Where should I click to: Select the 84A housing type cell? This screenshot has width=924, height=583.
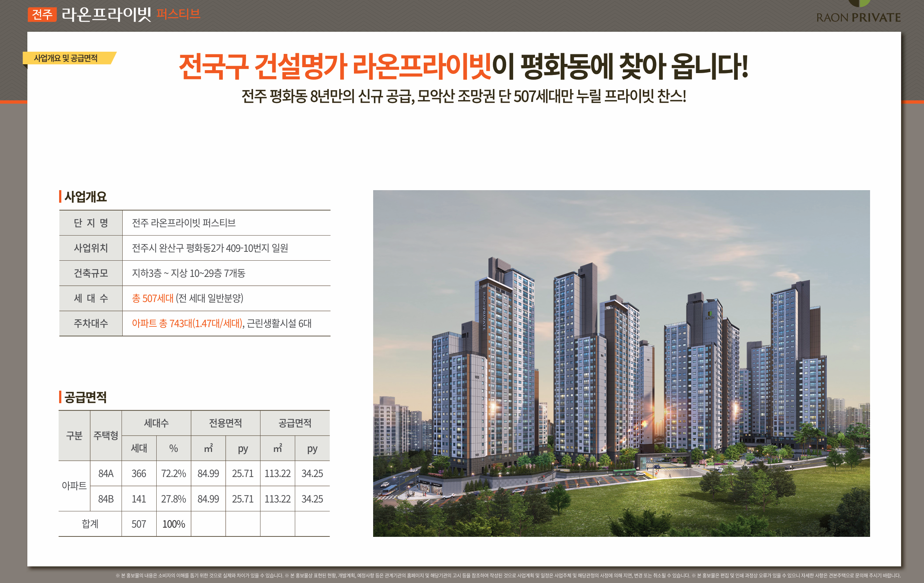106,473
